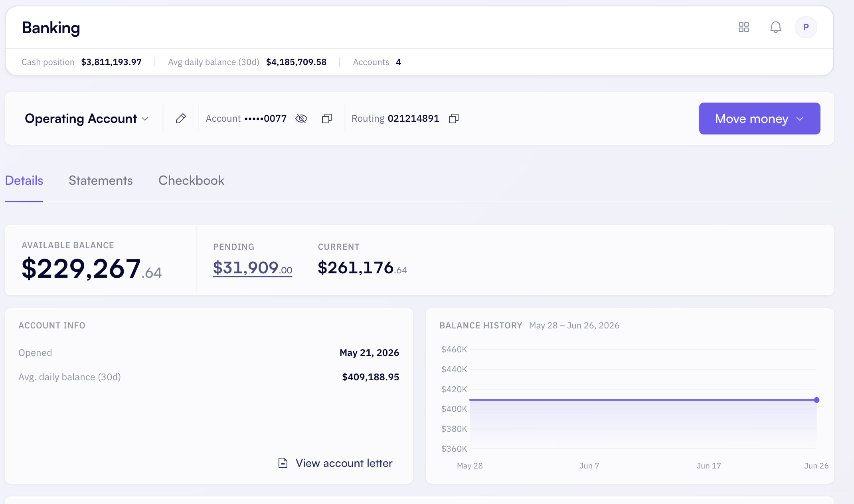This screenshot has width=854, height=504.
Task: Copy the routing number
Action: 454,119
